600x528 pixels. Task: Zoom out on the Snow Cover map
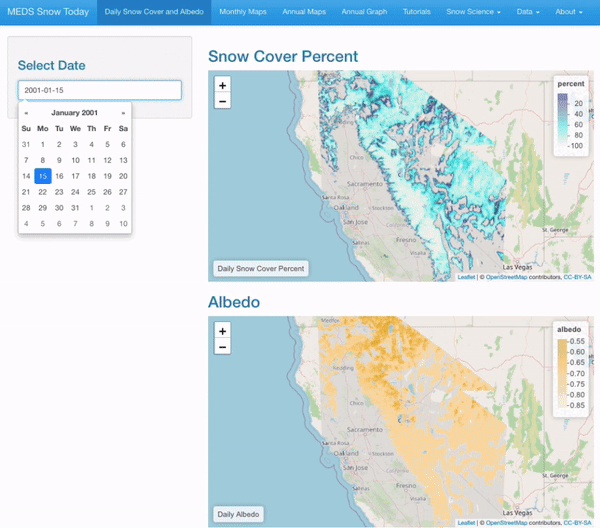pos(222,100)
